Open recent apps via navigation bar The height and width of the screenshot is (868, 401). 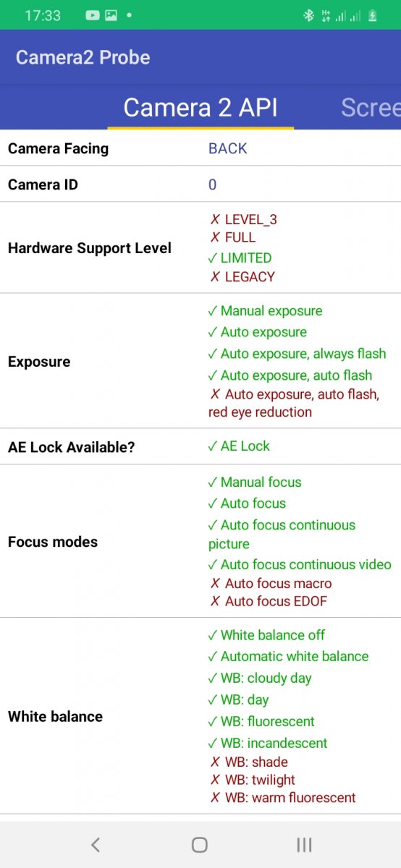pos(305,844)
